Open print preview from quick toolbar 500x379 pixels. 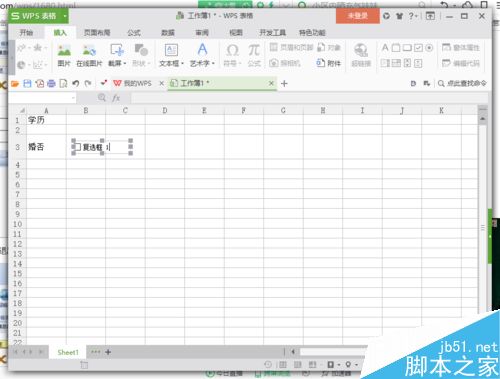point(63,84)
